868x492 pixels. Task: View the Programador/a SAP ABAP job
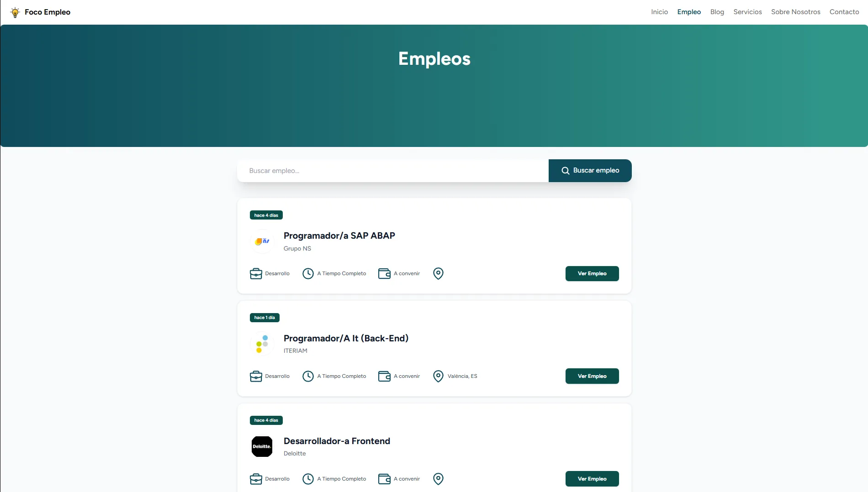339,236
